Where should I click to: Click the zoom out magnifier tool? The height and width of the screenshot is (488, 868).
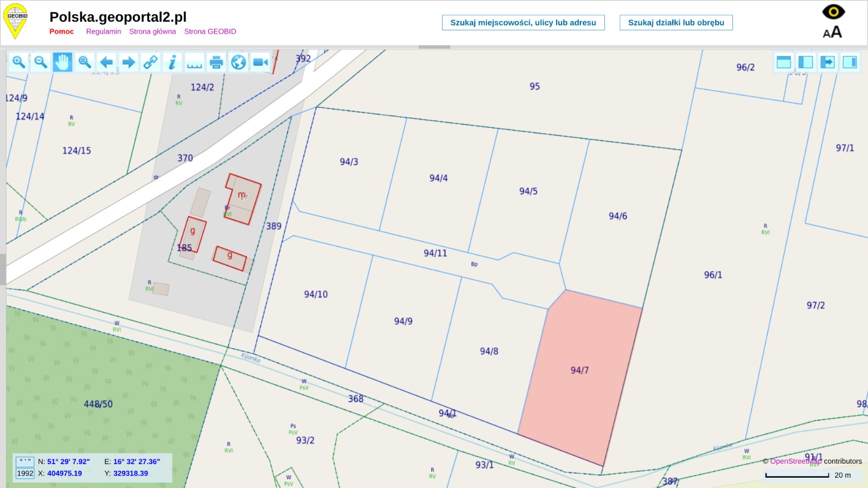41,62
